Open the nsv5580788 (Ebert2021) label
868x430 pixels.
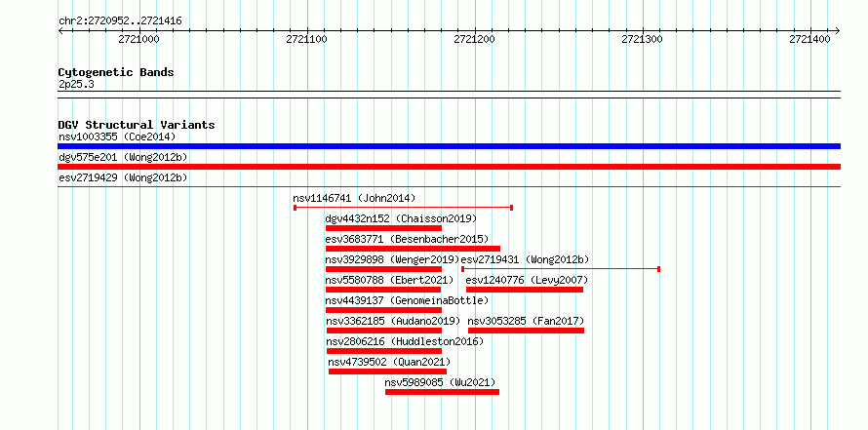pyautogui.click(x=390, y=280)
